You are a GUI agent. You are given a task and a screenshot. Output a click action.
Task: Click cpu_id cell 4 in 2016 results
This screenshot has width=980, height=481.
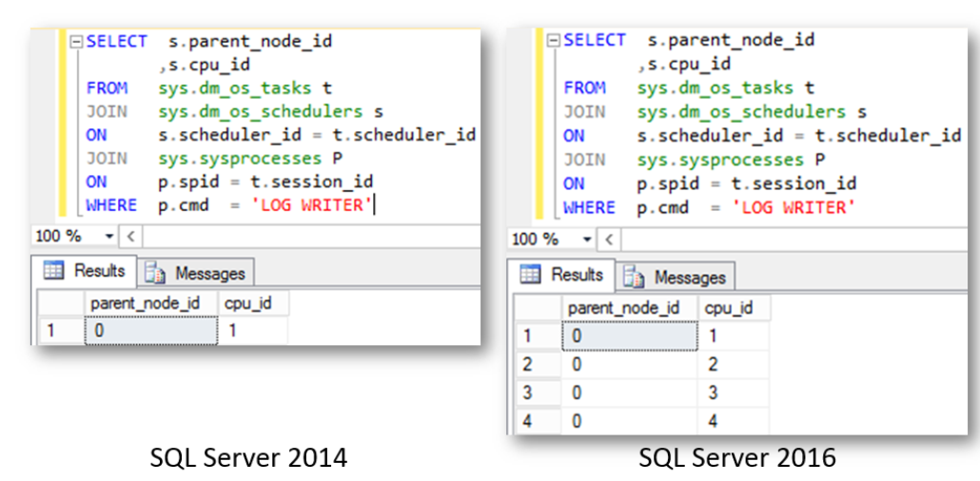[734, 420]
